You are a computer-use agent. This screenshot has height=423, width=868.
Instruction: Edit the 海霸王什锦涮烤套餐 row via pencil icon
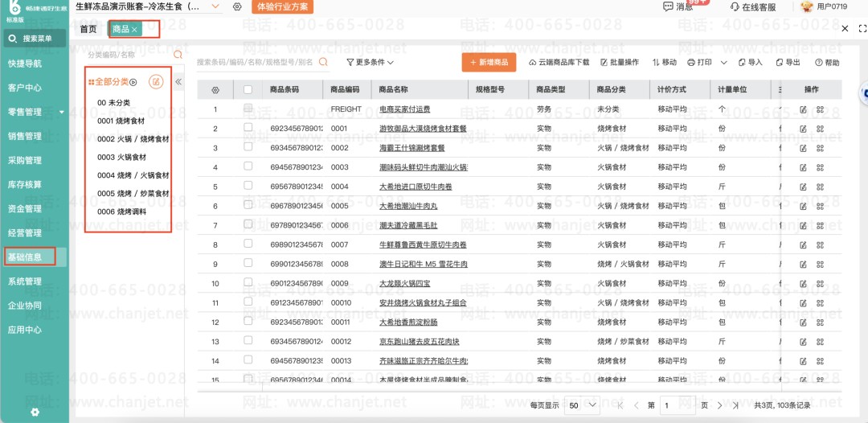click(x=803, y=148)
